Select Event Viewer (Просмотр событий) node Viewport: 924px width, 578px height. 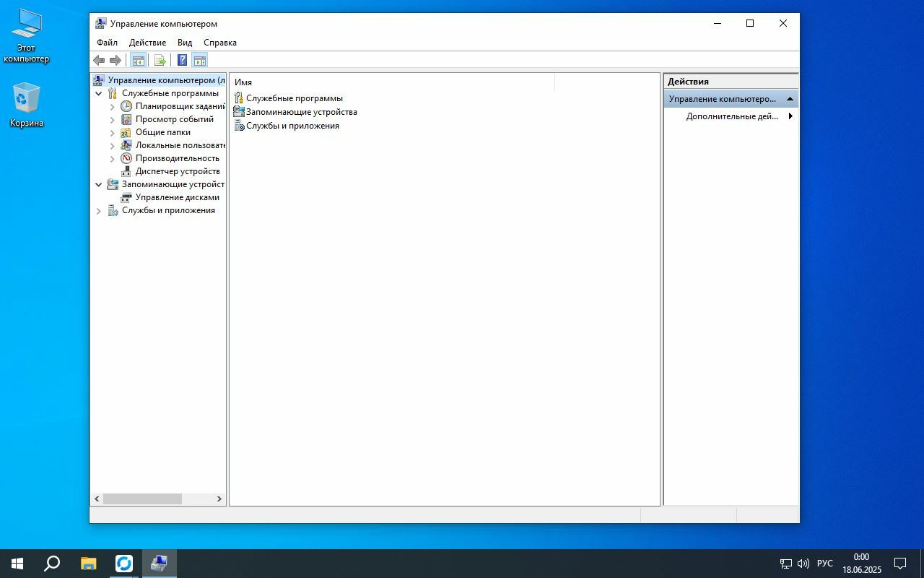174,119
